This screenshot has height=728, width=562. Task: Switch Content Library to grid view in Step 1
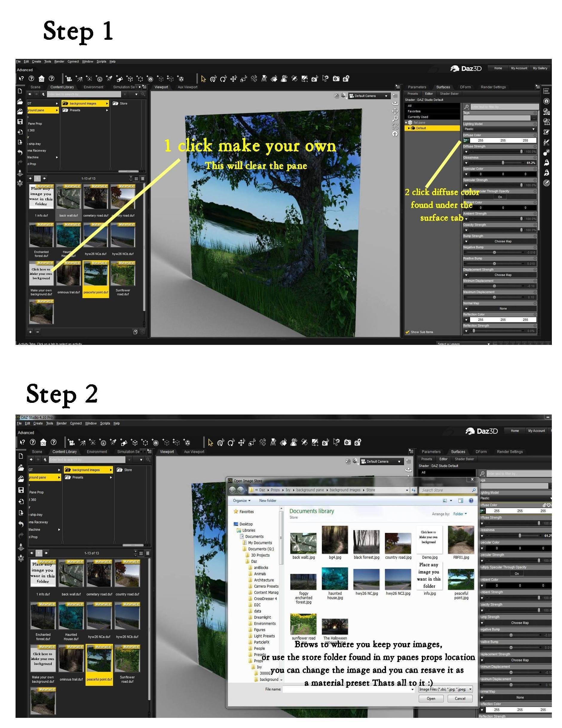click(x=136, y=179)
